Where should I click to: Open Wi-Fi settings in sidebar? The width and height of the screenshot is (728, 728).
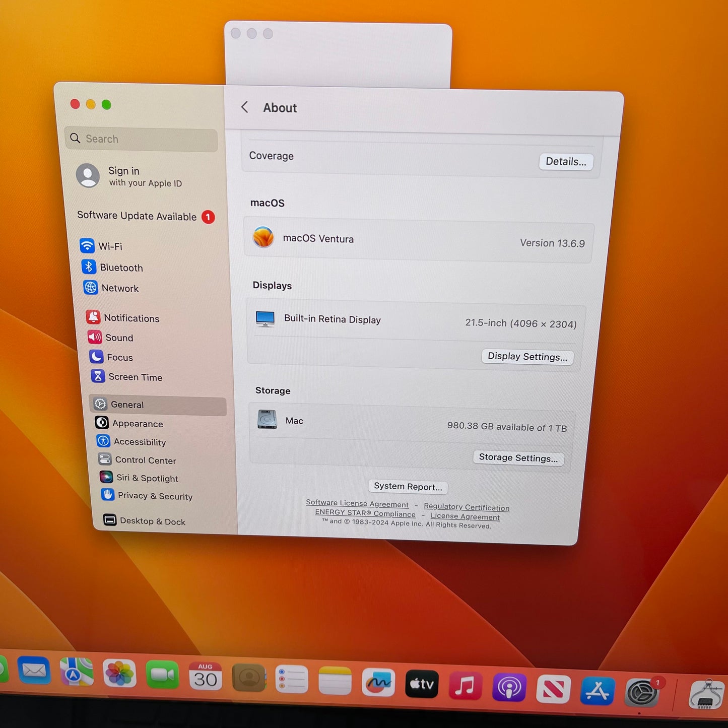pyautogui.click(x=101, y=246)
